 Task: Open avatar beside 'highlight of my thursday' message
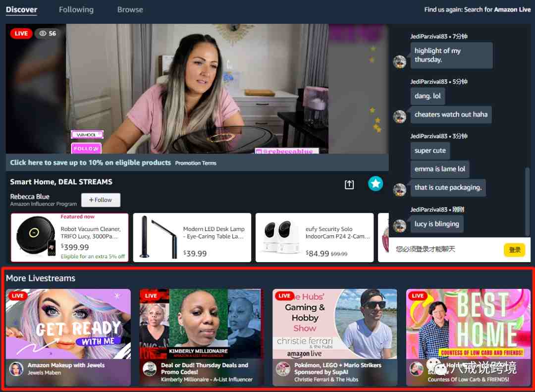tap(400, 62)
